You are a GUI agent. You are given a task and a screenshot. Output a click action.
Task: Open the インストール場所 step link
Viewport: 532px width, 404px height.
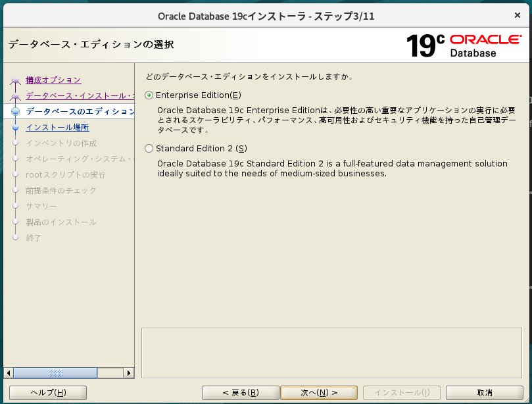pos(57,127)
